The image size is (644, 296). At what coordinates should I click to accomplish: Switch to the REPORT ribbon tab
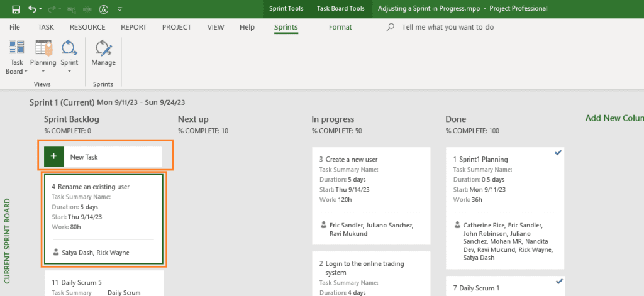tap(133, 27)
